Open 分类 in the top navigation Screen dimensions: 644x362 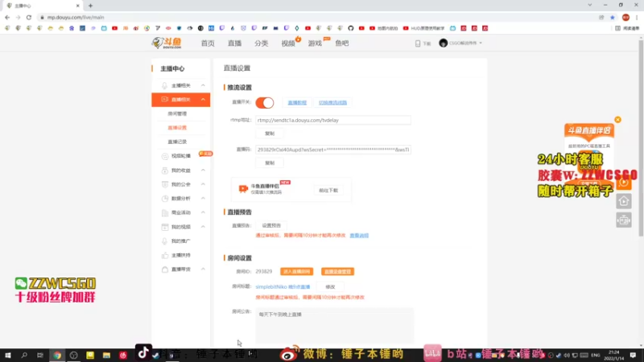pos(261,43)
